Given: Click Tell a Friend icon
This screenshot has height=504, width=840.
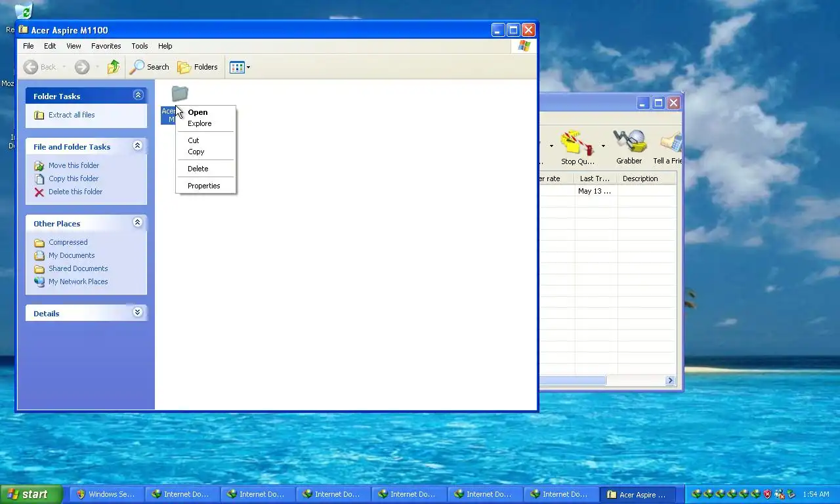Looking at the screenshot, I should pos(671,142).
